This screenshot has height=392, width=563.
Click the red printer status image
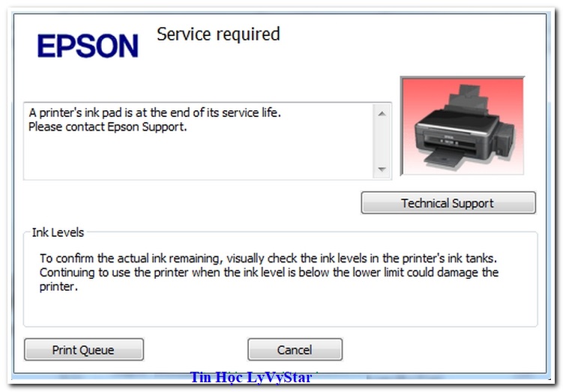(463, 126)
